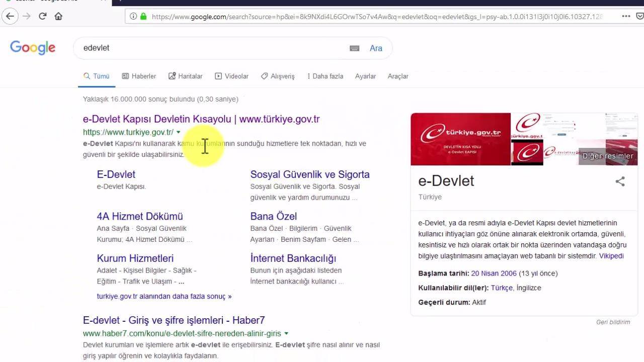Viewport: 644px width, 362px height.
Task: Click the Türkçe language link
Action: (x=502, y=288)
